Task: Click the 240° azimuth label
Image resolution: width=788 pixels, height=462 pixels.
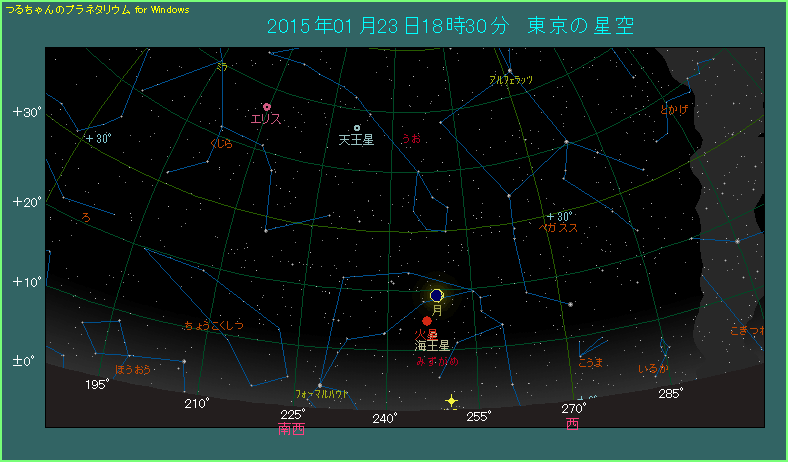Action: pos(385,418)
